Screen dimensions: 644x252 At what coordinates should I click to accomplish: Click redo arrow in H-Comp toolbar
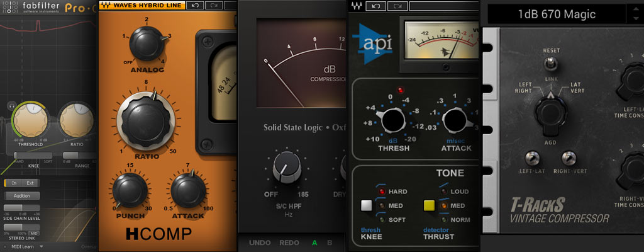coord(214,5)
